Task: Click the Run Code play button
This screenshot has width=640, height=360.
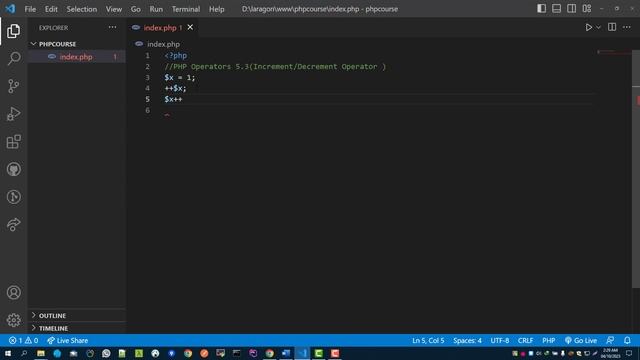Action: 589,27
